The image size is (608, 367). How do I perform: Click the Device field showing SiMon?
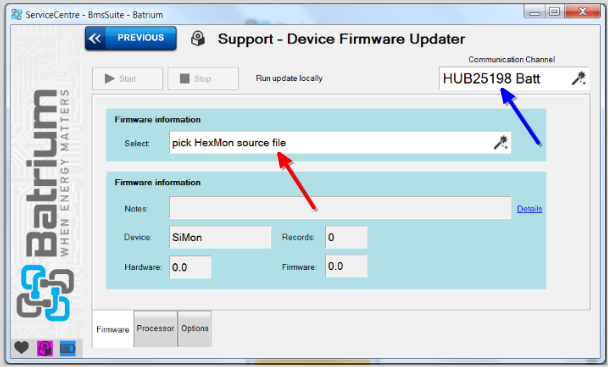click(x=220, y=237)
